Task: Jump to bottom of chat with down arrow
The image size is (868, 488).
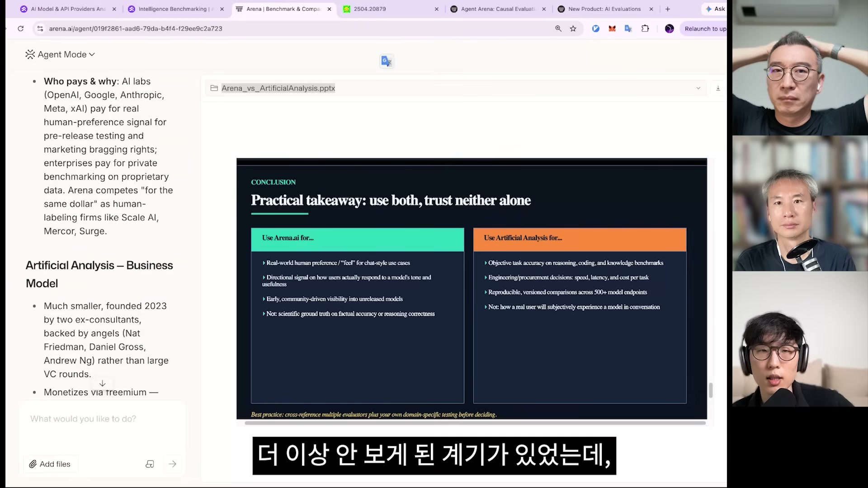Action: [103, 383]
